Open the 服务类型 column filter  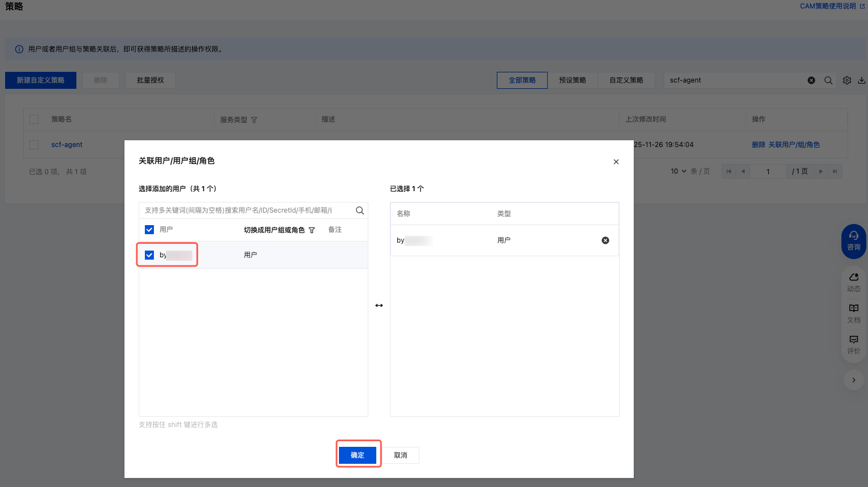tap(254, 120)
